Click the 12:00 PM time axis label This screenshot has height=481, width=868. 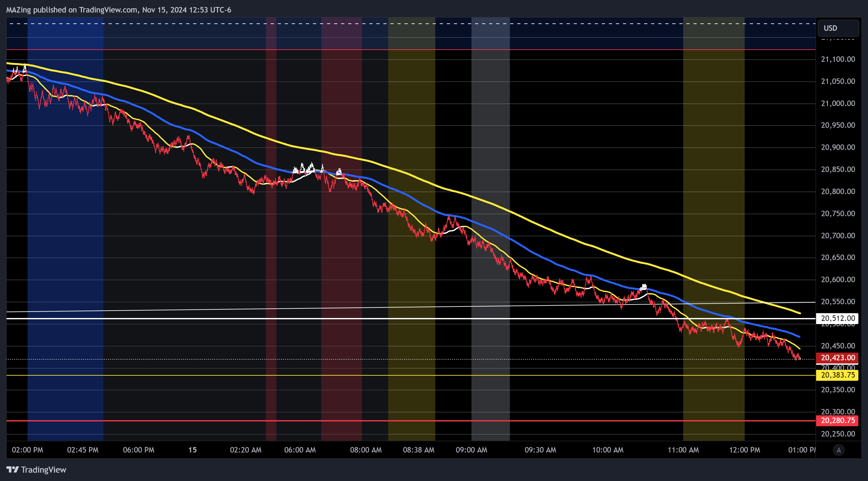tap(745, 450)
